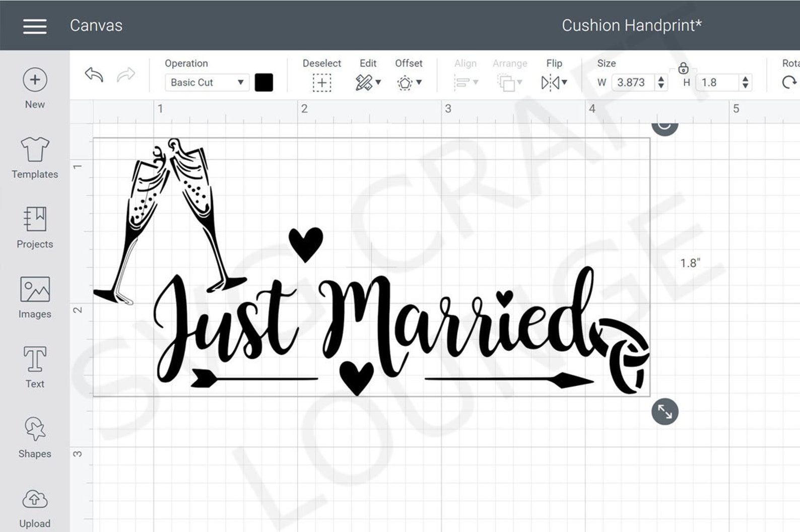The width and height of the screenshot is (800, 532).
Task: Click the project title Cushion Handprint
Action: [632, 25]
